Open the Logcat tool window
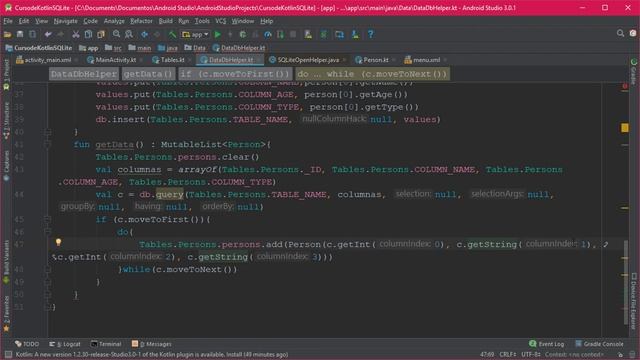640x360 pixels. tap(64, 344)
